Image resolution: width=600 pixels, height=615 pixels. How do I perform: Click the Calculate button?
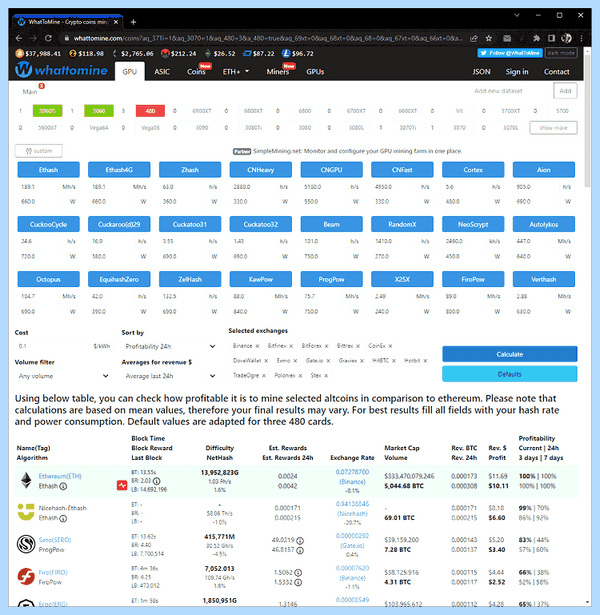click(x=509, y=354)
